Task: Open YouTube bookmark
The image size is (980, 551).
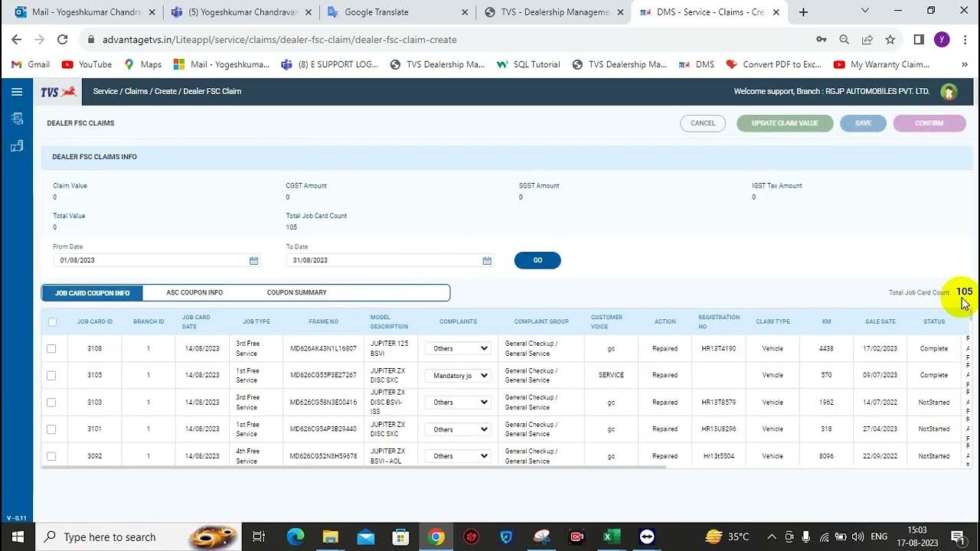Action: click(x=87, y=64)
